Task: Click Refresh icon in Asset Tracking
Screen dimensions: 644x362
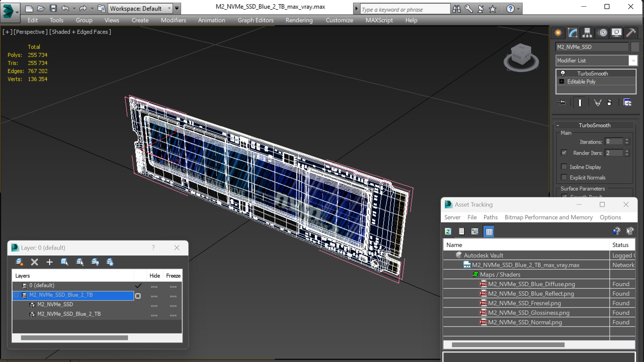Action: 448,231
